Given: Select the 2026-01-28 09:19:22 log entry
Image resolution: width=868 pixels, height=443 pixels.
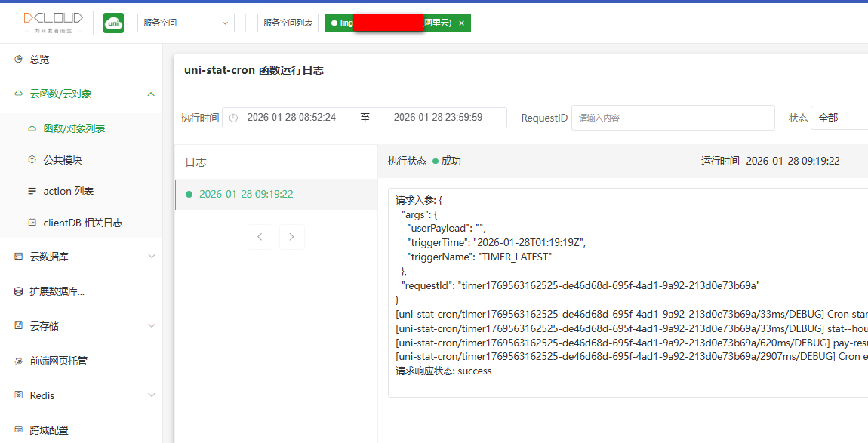Looking at the screenshot, I should click(246, 194).
